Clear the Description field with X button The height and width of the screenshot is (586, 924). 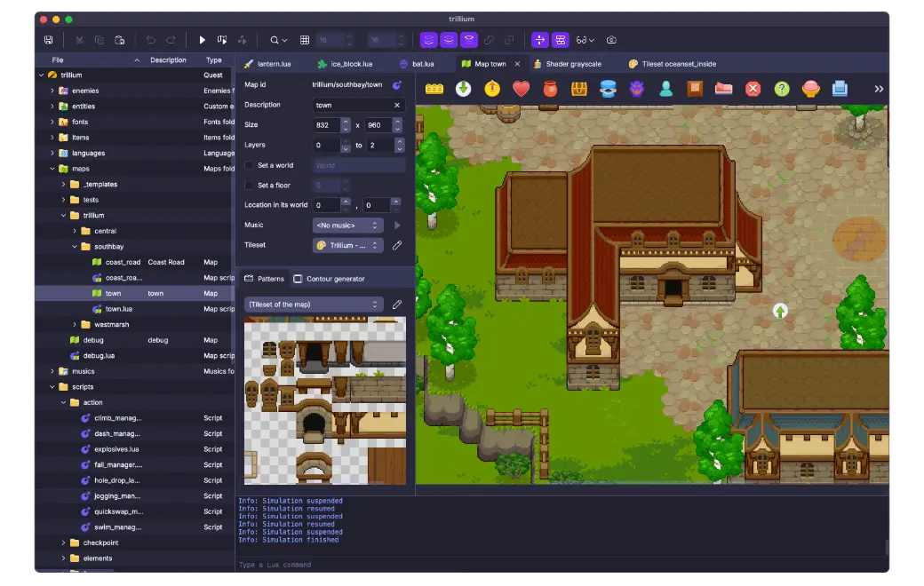pyautogui.click(x=397, y=105)
